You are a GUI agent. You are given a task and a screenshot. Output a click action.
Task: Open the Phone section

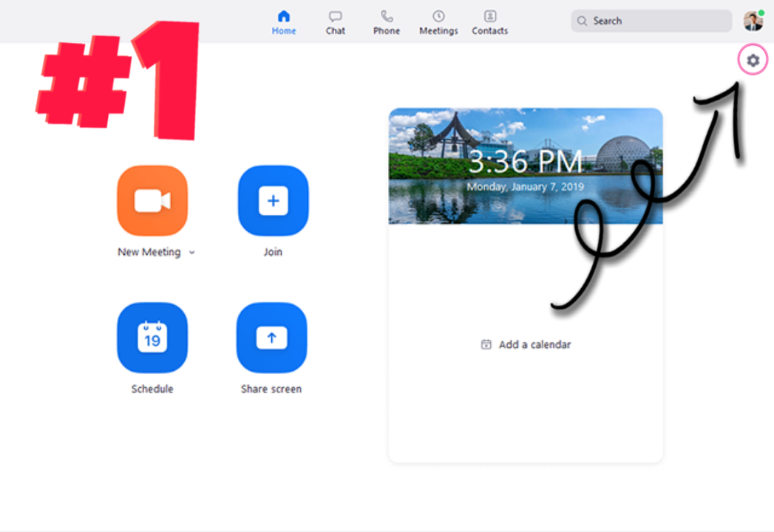pos(386,21)
